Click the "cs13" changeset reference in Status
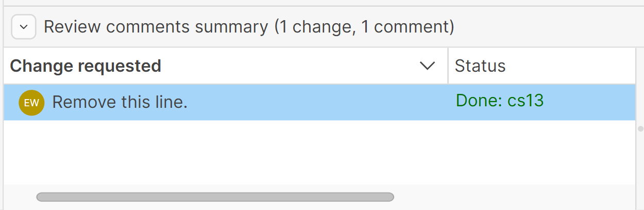Image resolution: width=644 pixels, height=210 pixels. pos(526,101)
